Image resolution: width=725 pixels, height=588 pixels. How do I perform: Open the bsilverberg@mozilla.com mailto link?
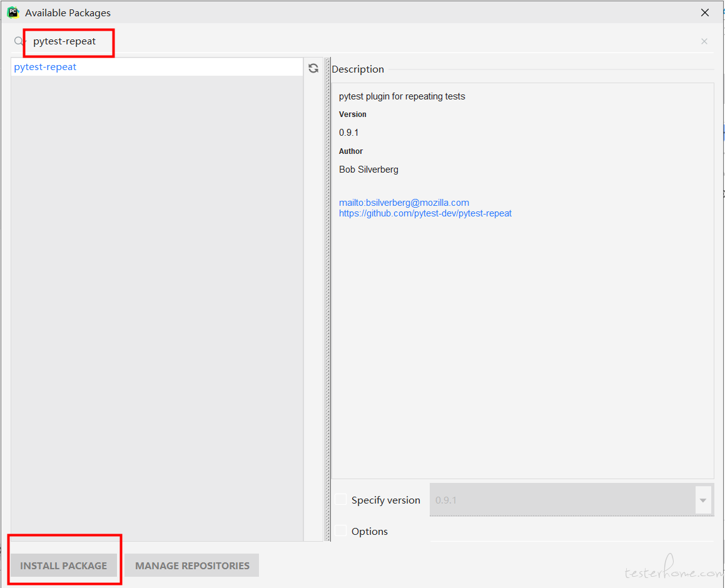pos(403,203)
